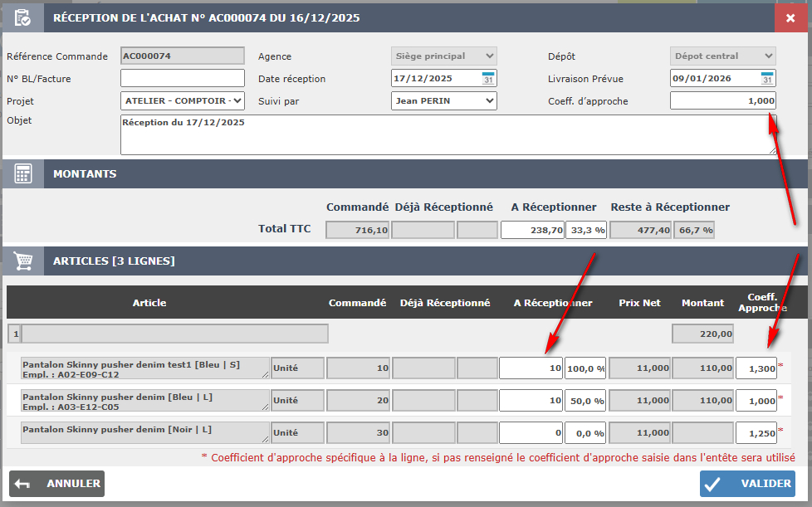Edit approach coefficient 1,250 for Noir L
Viewport: 812px width, 507px height.
pyautogui.click(x=756, y=432)
